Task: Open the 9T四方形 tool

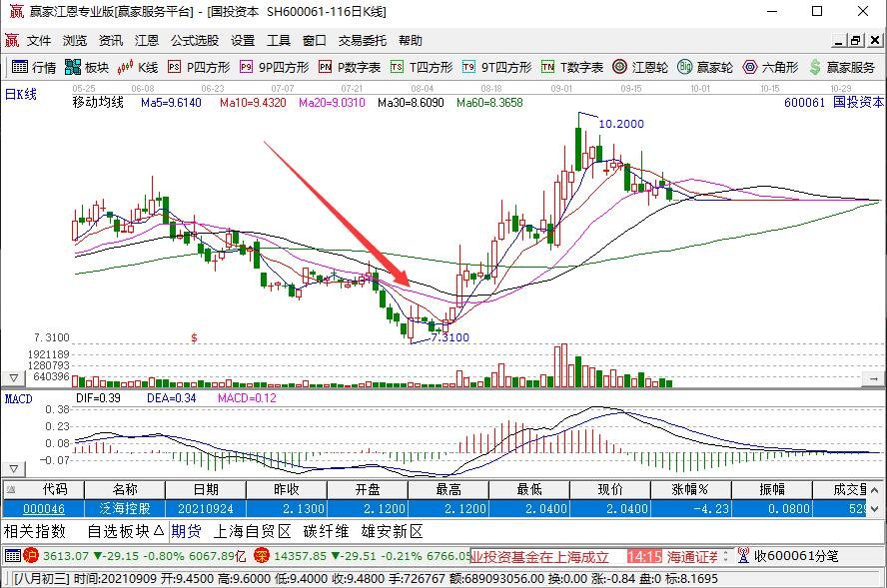Action: [x=496, y=67]
